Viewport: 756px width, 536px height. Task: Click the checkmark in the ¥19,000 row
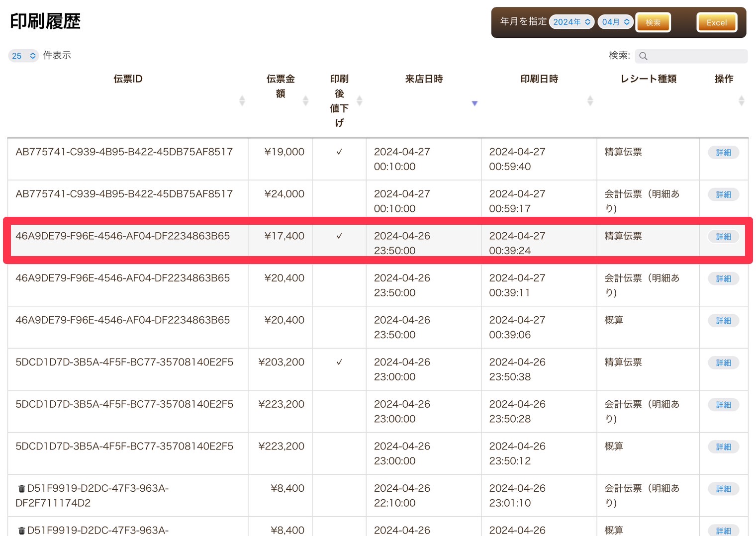[x=339, y=152]
